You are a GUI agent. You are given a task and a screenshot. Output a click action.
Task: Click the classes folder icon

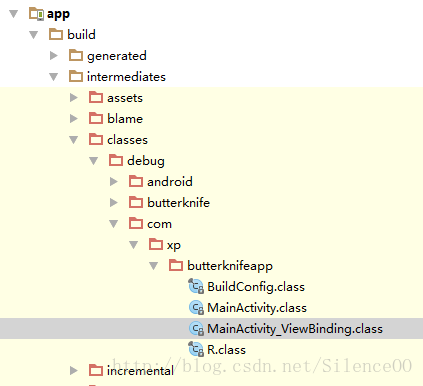(x=96, y=139)
